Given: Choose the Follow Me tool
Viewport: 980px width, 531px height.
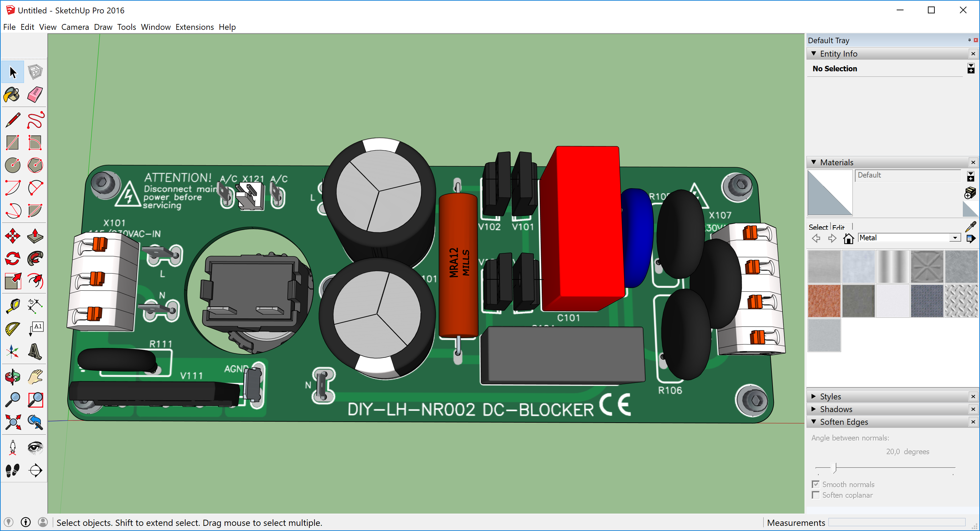Looking at the screenshot, I should pyautogui.click(x=35, y=259).
